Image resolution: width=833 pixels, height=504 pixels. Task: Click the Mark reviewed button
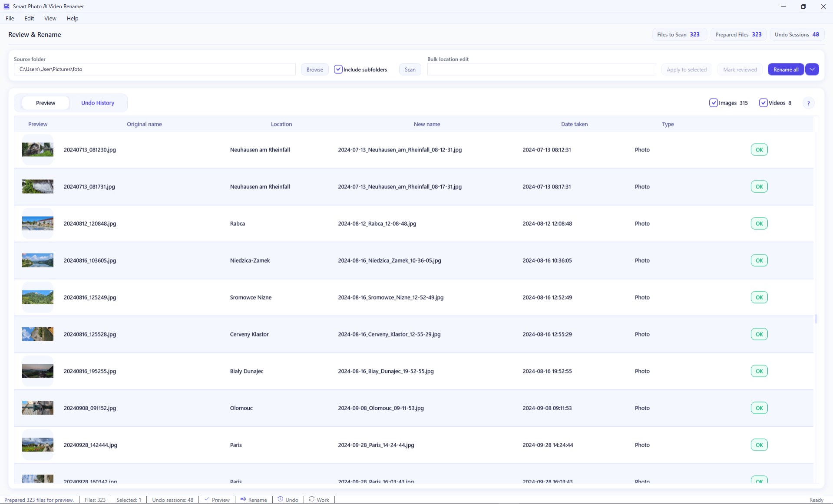[740, 69]
